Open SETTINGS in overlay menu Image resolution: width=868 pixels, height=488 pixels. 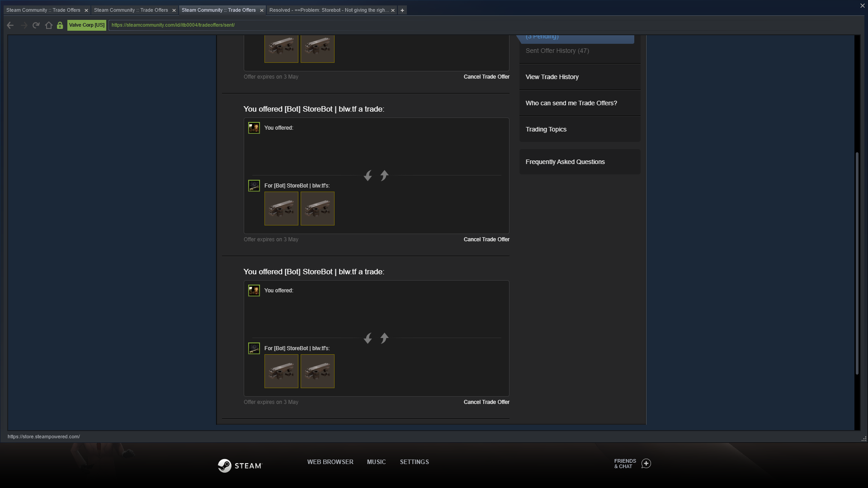point(414,462)
